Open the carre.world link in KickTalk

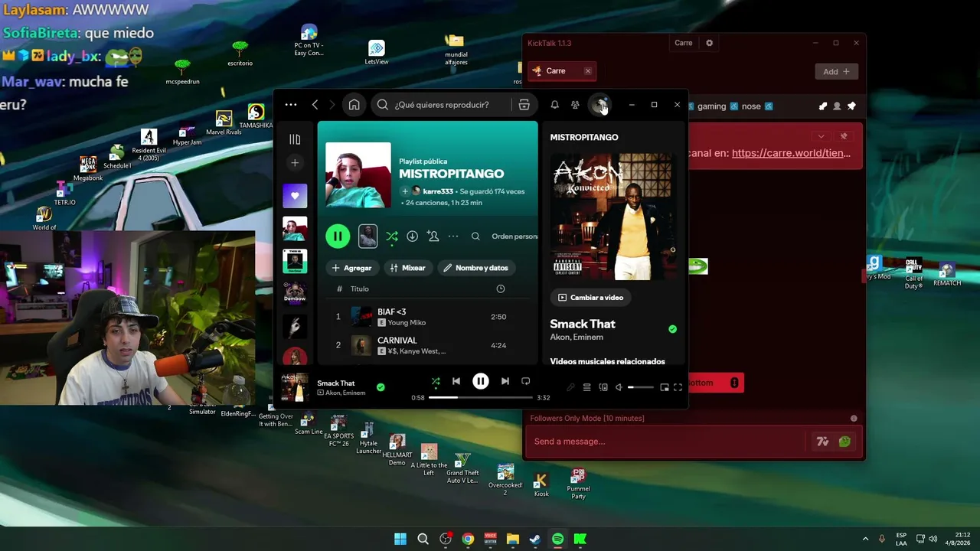[791, 153]
